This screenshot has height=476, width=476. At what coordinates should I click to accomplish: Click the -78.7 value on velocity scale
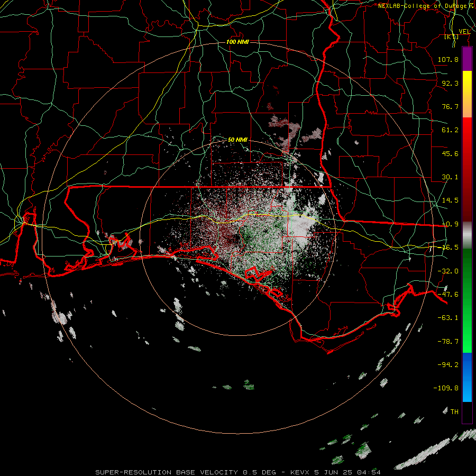448,342
